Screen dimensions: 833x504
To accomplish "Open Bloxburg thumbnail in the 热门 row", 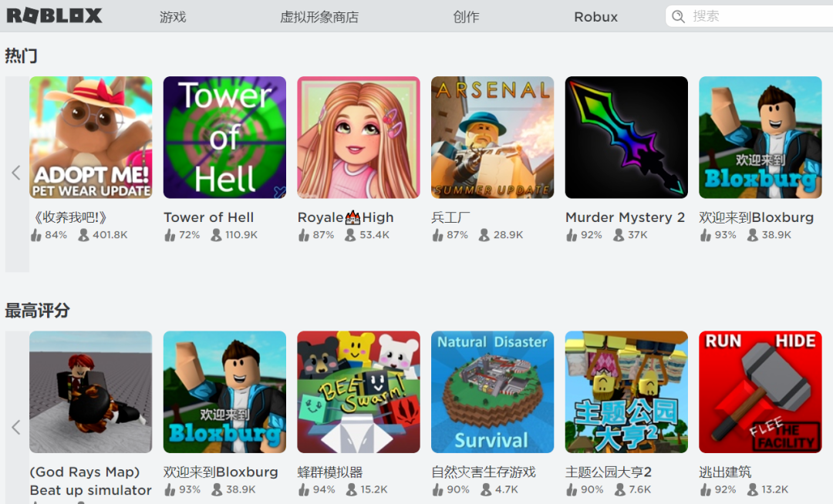I will 760,137.
